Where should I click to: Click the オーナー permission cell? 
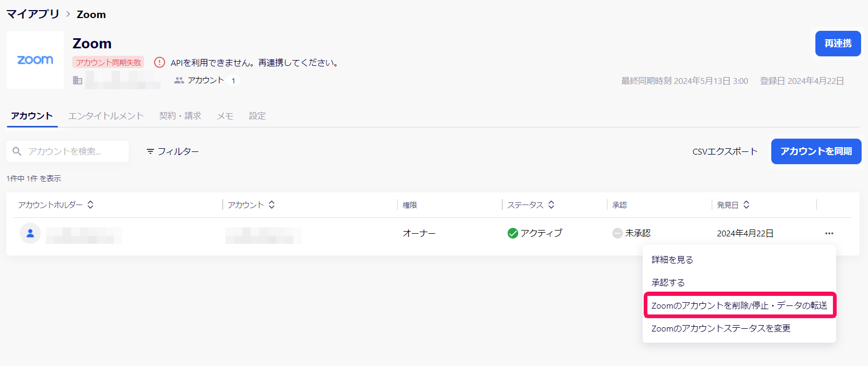click(419, 233)
